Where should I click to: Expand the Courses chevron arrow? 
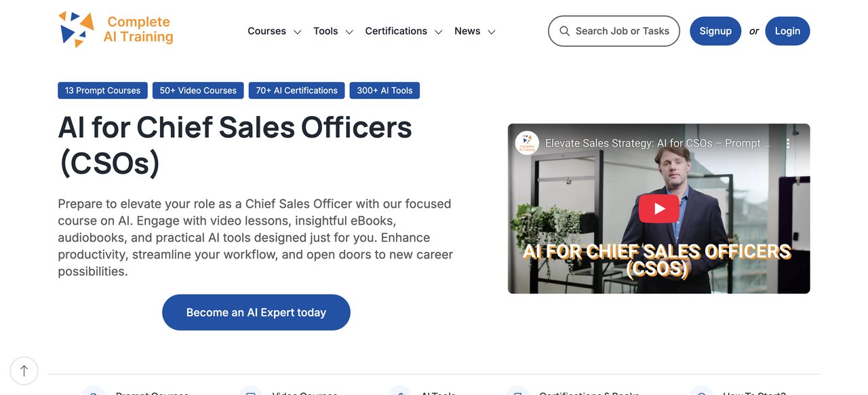tap(297, 32)
